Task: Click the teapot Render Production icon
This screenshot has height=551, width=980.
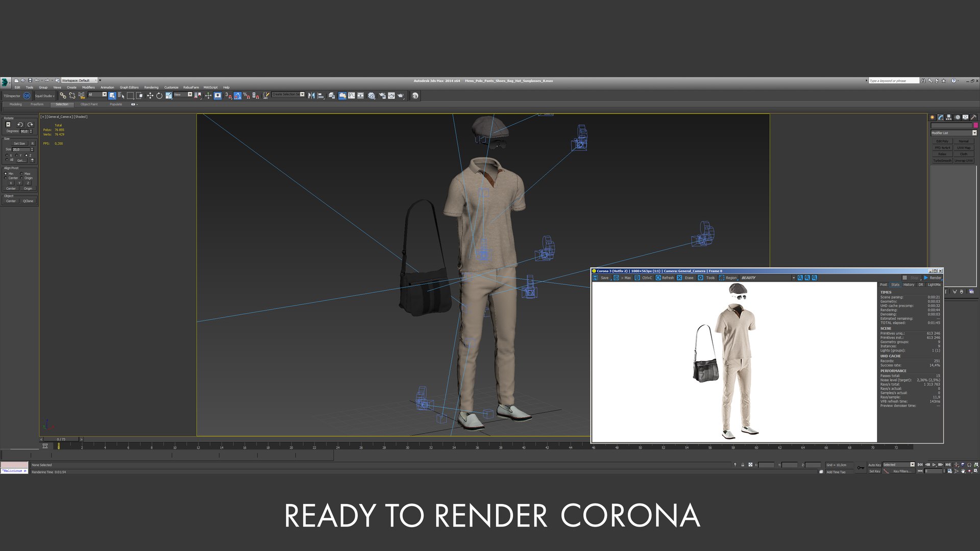Action: 401,95
